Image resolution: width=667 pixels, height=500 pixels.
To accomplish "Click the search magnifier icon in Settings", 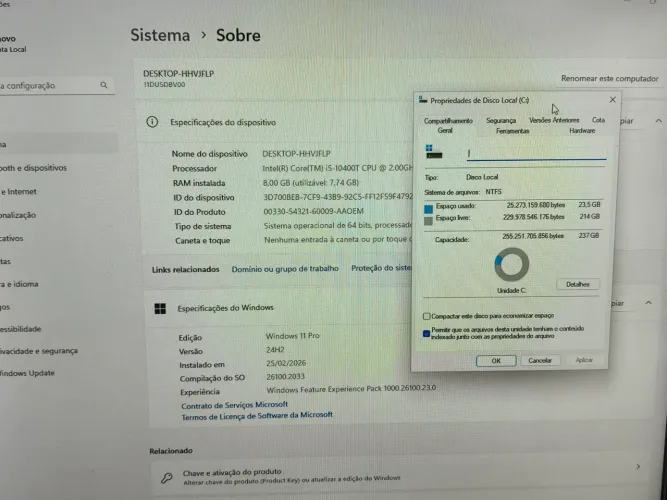I will [104, 85].
